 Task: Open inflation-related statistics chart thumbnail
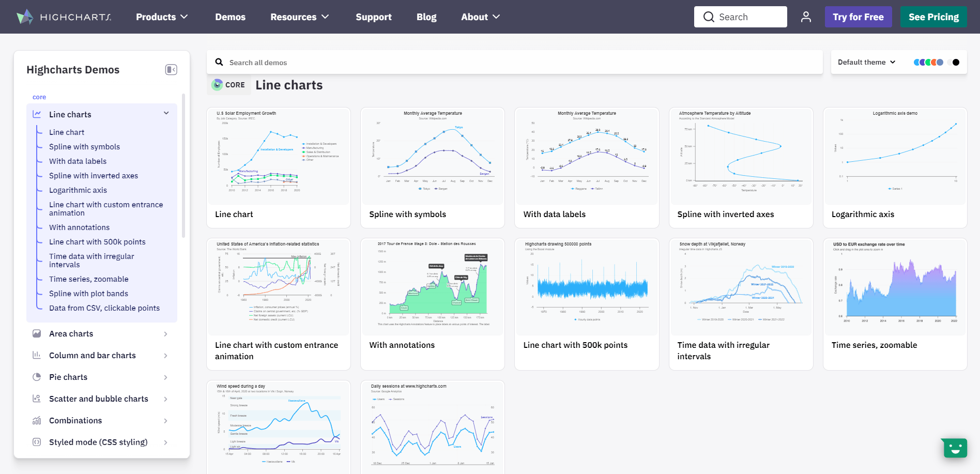(279, 287)
